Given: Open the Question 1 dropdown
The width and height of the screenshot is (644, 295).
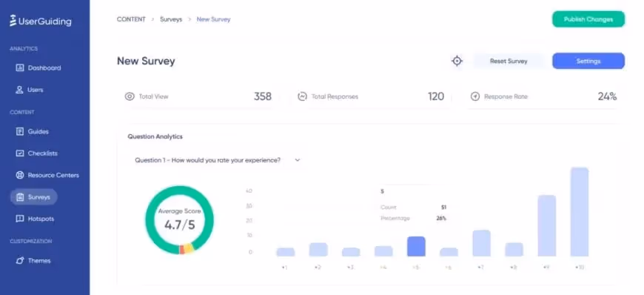Looking at the screenshot, I should tap(218, 160).
